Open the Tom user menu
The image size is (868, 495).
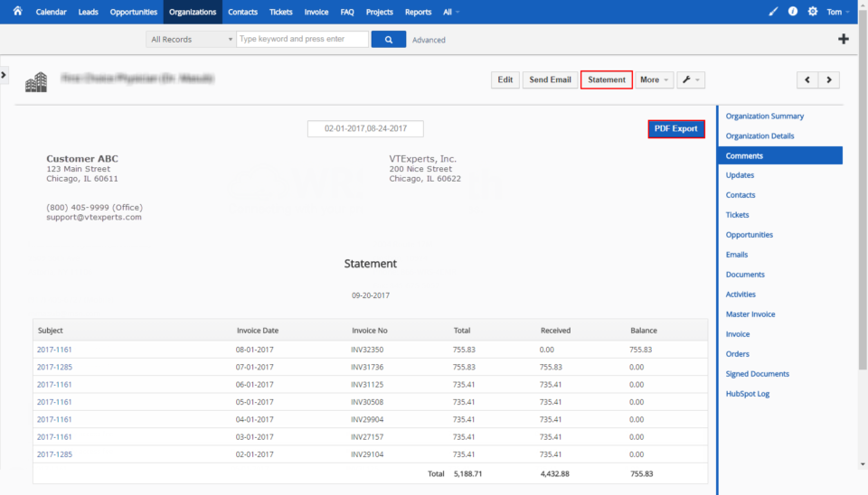pos(837,12)
